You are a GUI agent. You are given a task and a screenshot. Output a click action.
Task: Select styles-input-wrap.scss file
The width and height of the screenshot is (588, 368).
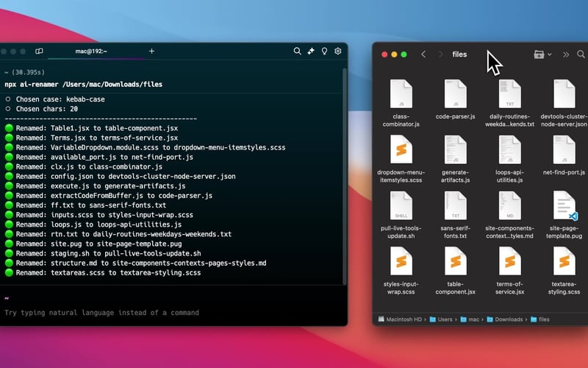[x=401, y=271]
